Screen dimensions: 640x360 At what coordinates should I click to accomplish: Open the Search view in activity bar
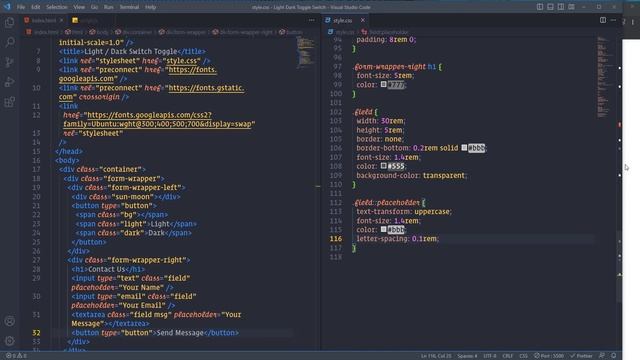click(x=9, y=42)
